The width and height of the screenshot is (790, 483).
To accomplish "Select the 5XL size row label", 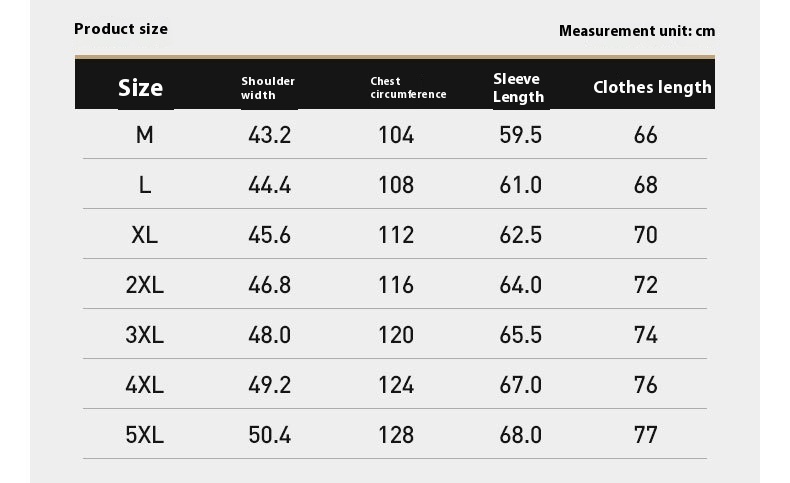I will pyautogui.click(x=145, y=435).
